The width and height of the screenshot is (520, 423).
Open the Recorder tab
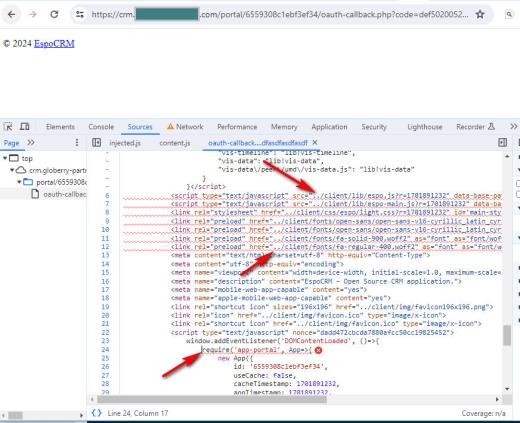475,127
